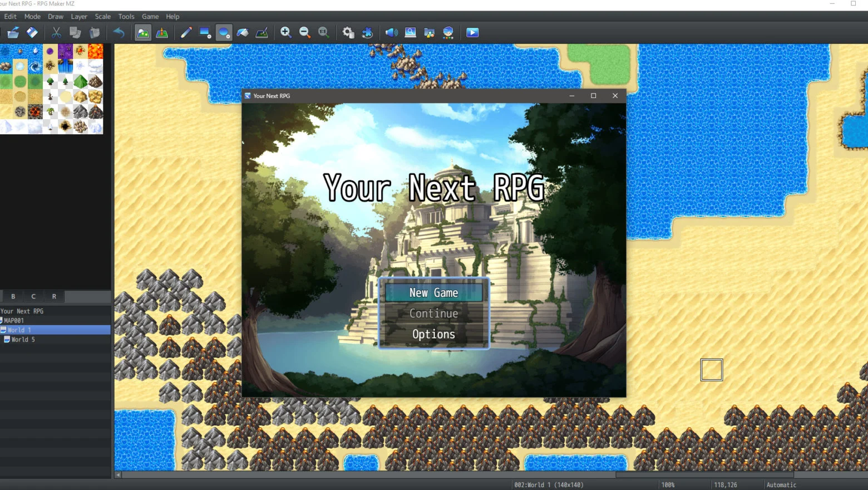Choose Options on the title screen
This screenshot has height=490, width=868.
434,334
